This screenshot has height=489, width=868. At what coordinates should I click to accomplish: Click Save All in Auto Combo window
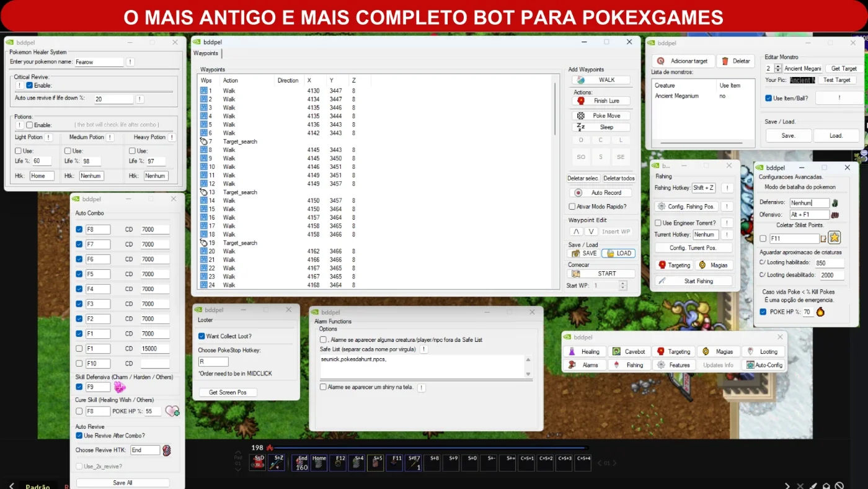(x=122, y=483)
